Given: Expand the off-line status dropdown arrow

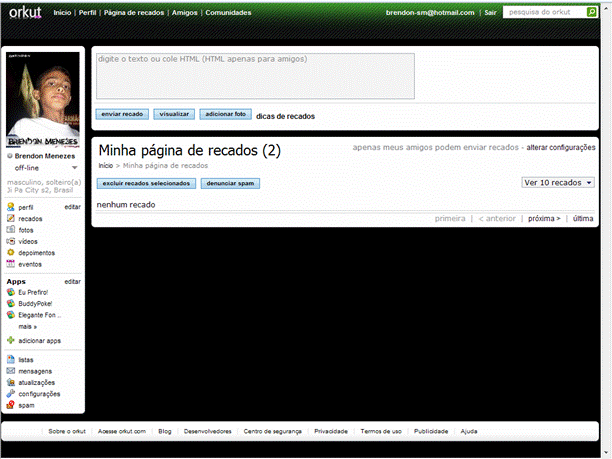Looking at the screenshot, I should 75,168.
